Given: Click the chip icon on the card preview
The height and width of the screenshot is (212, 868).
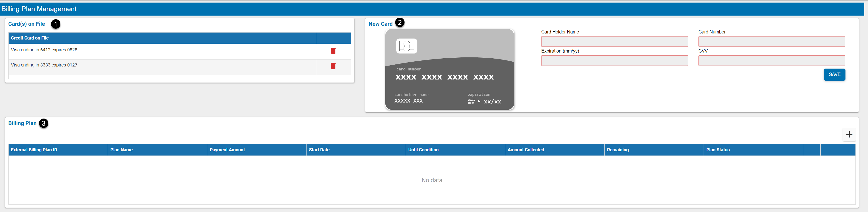Looking at the screenshot, I should pyautogui.click(x=407, y=46).
